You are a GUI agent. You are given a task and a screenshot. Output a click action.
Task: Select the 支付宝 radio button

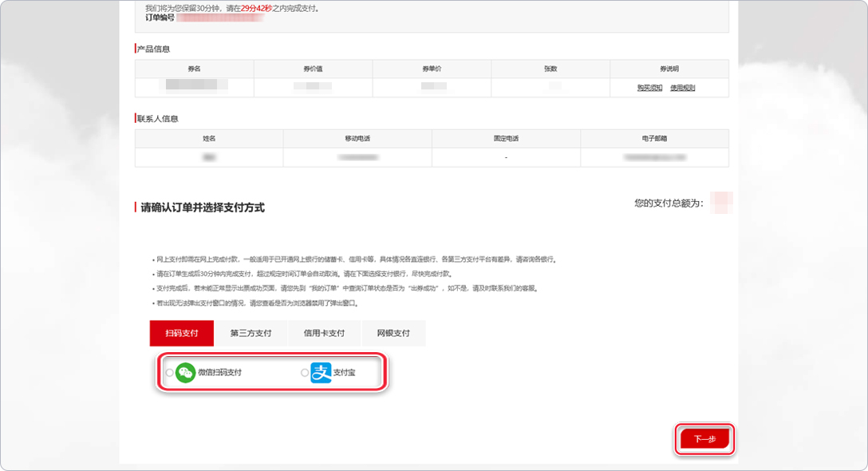(305, 373)
